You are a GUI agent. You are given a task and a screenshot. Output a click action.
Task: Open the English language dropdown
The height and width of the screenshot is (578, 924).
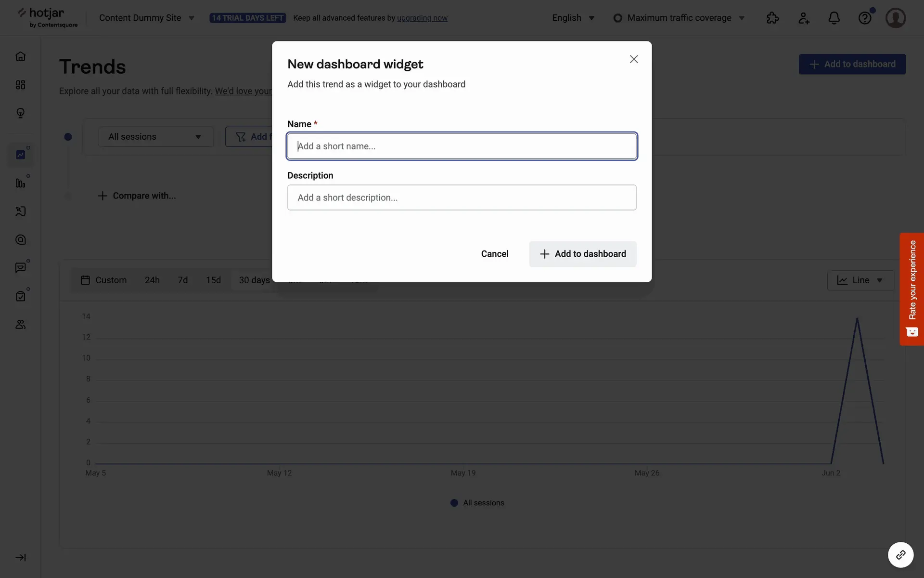tap(573, 18)
